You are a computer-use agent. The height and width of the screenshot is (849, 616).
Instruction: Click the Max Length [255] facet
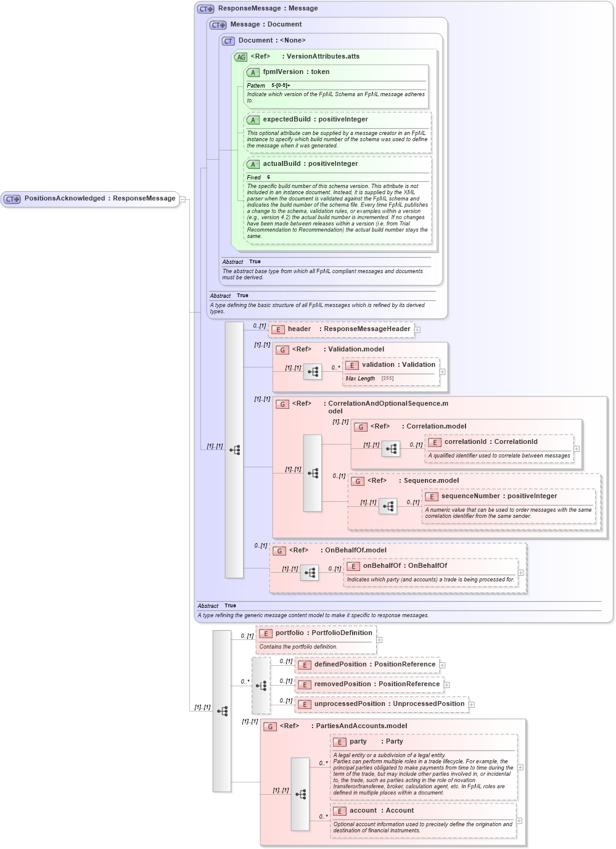coord(370,379)
